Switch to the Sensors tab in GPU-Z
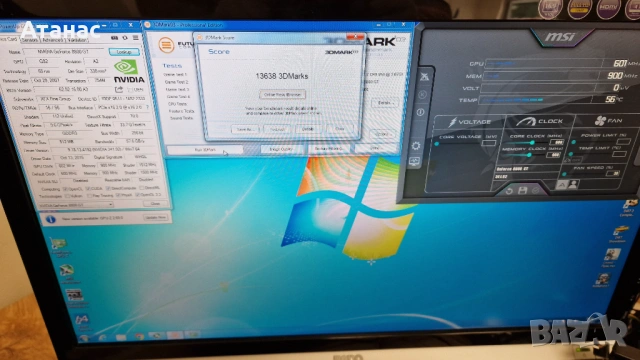Image resolution: width=640 pixels, height=360 pixels. [x=29, y=40]
